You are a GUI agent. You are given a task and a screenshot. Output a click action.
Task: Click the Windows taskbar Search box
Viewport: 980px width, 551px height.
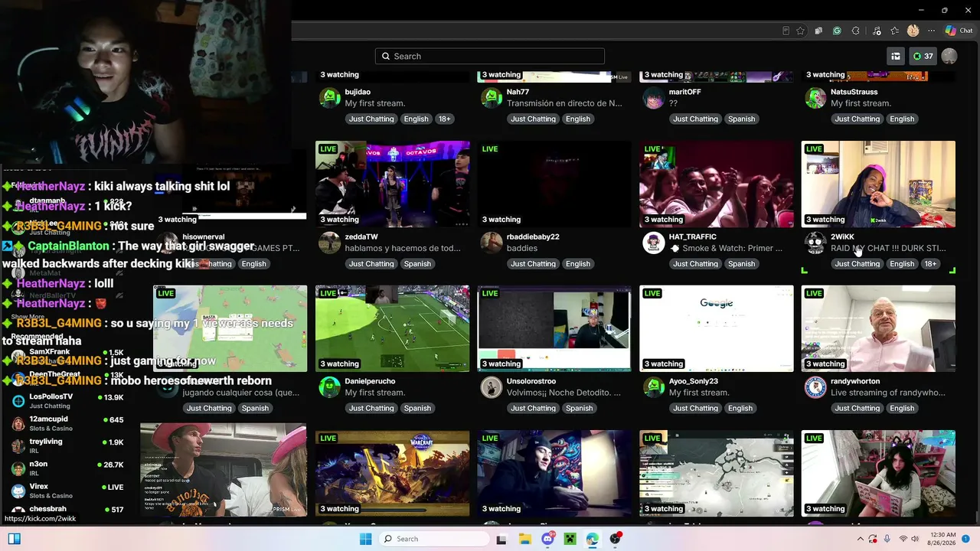coord(434,539)
